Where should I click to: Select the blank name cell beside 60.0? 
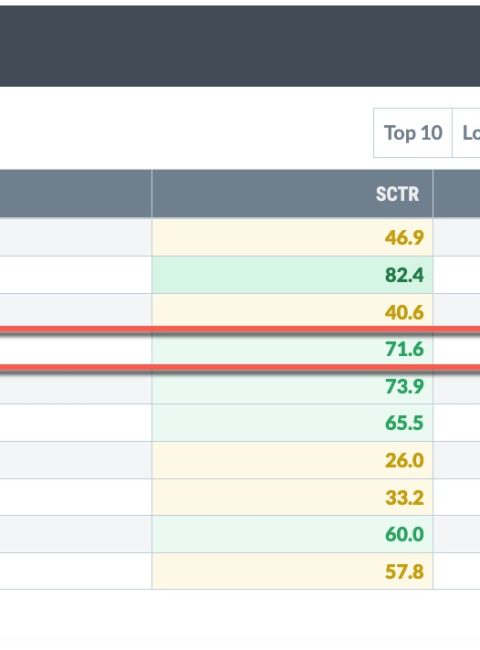(75, 534)
